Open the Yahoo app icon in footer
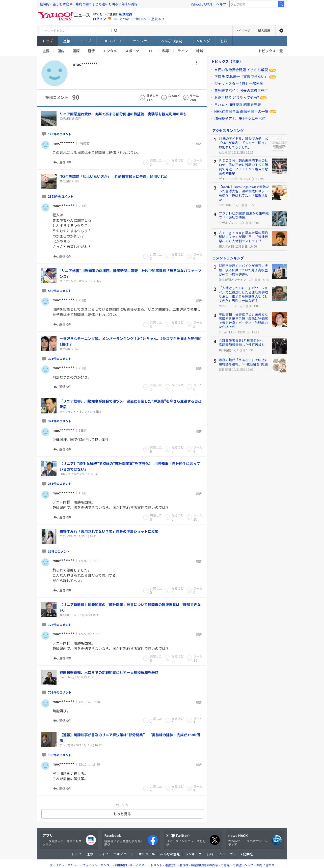 pos(91,840)
